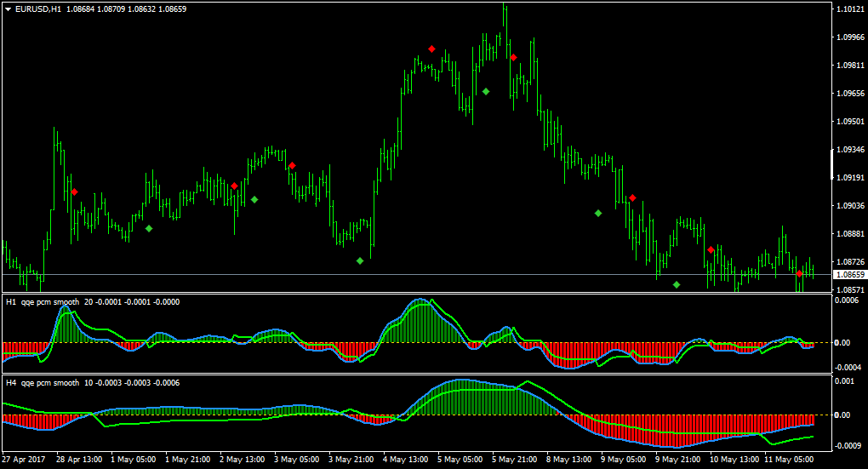Screen dimensions: 868x469
Task: Select the green diamond just below the price peak candles
Action: coord(485,91)
